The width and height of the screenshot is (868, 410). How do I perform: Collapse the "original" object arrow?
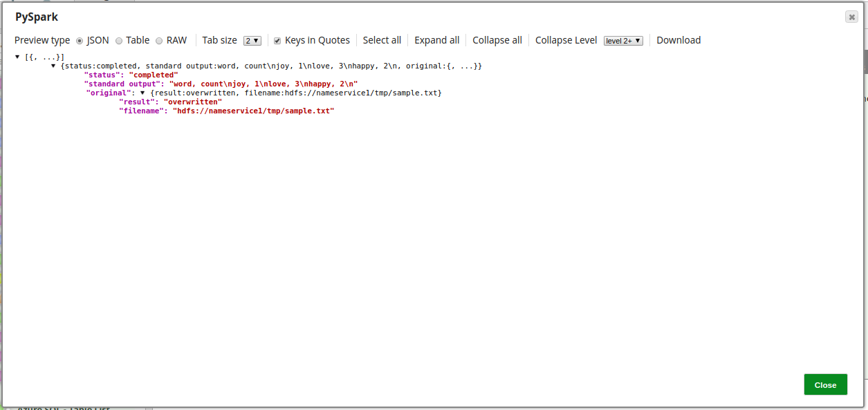[x=142, y=93]
